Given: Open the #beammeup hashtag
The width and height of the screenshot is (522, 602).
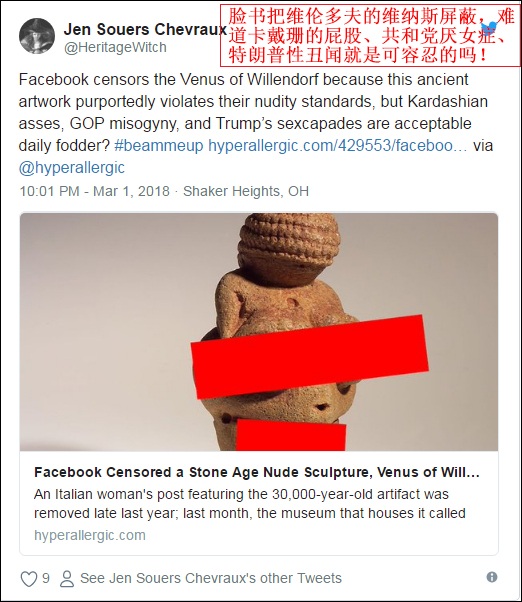Looking at the screenshot, I should coord(159,146).
